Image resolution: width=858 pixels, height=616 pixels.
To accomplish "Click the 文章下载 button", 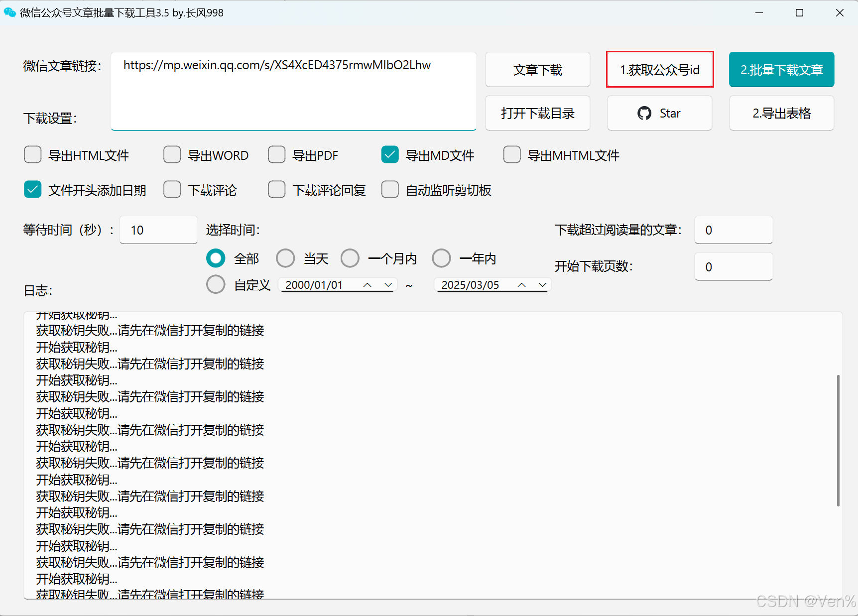I will [538, 70].
